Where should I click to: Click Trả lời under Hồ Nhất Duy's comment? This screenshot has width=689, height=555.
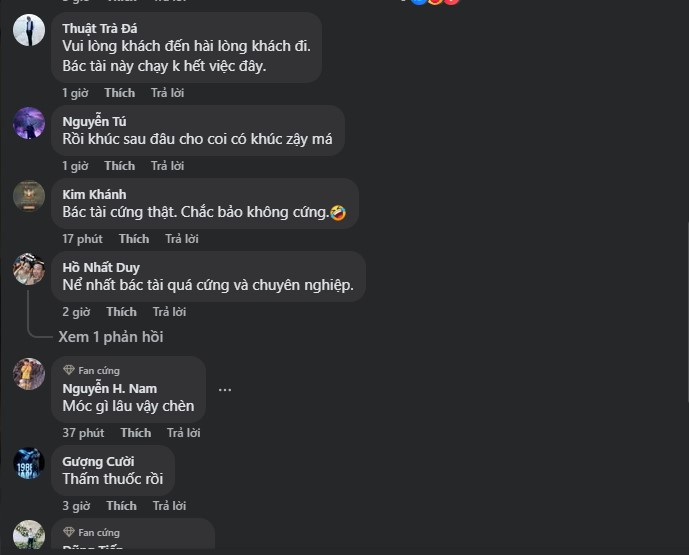tap(169, 312)
